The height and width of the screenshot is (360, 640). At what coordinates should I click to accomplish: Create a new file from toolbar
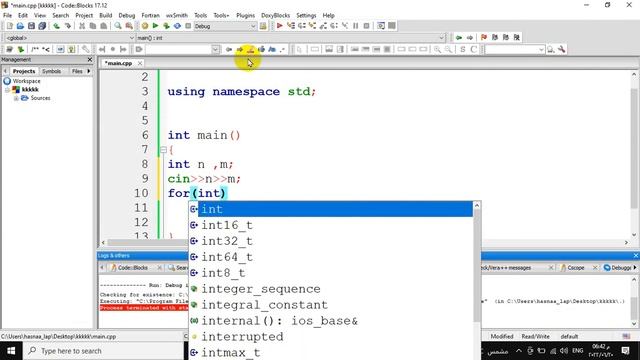[9, 26]
